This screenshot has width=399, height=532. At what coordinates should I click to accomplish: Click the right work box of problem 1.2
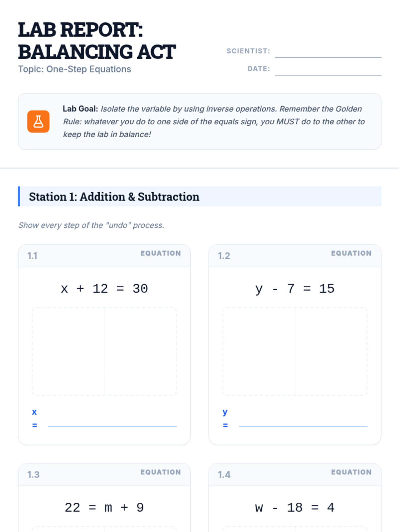pyautogui.click(x=331, y=351)
